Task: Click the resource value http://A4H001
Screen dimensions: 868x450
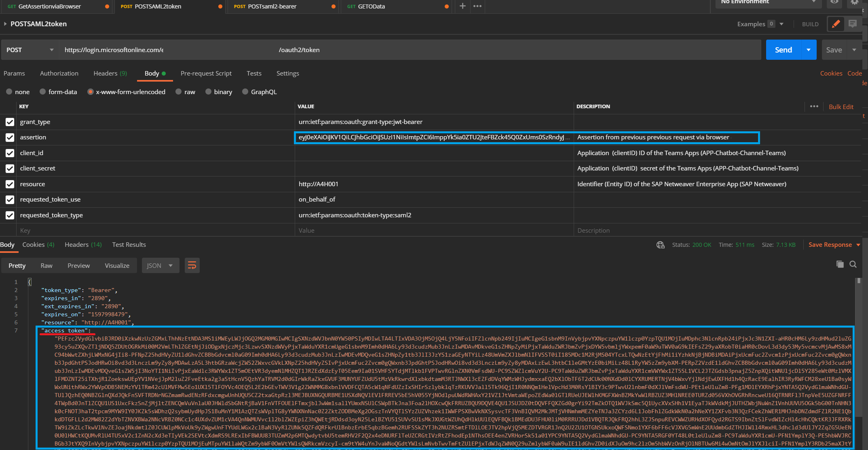Action: pos(318,184)
